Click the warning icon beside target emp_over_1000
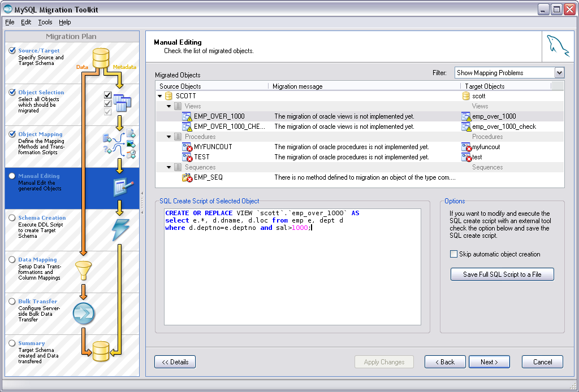579x392 pixels. point(466,116)
